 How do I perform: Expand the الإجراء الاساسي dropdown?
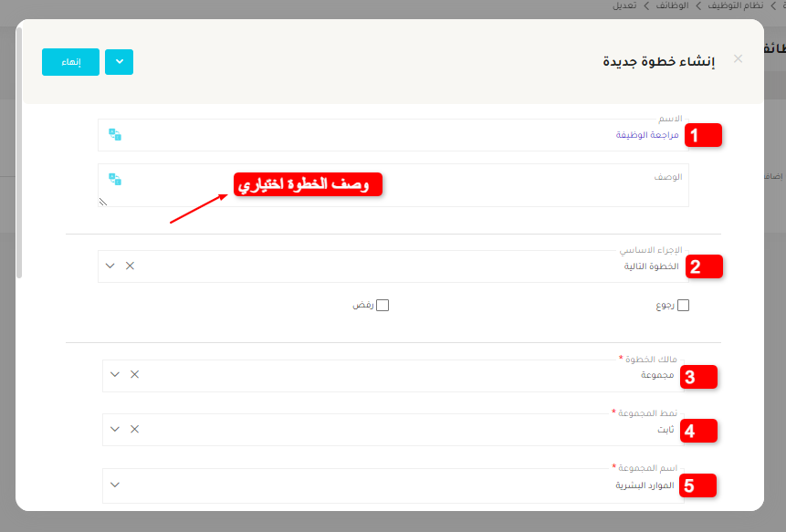tap(110, 266)
